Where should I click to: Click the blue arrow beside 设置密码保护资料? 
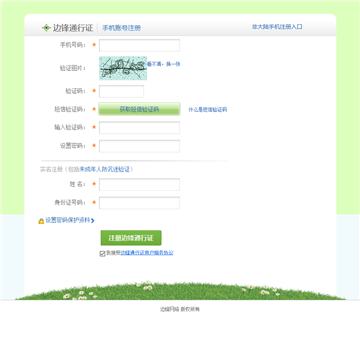tap(93, 221)
